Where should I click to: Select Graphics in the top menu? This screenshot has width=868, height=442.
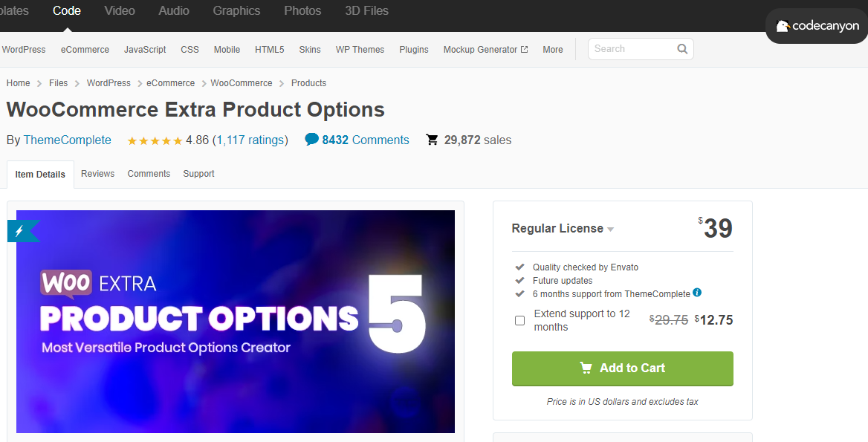(236, 10)
